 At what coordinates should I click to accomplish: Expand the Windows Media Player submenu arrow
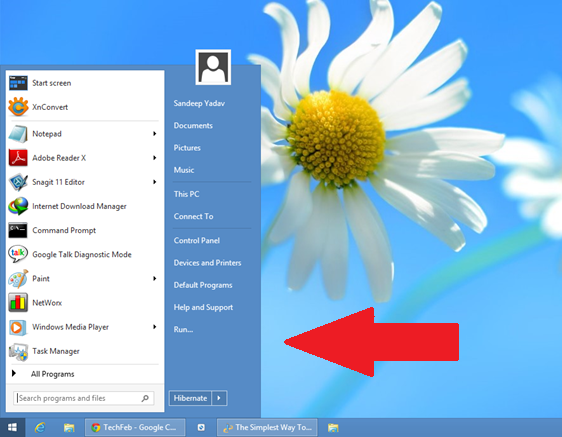coord(155,327)
